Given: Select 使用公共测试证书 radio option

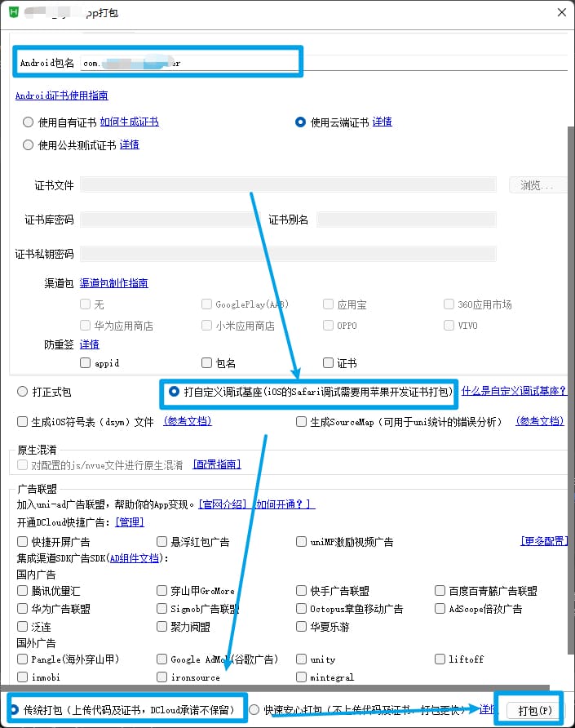Looking at the screenshot, I should click(29, 145).
